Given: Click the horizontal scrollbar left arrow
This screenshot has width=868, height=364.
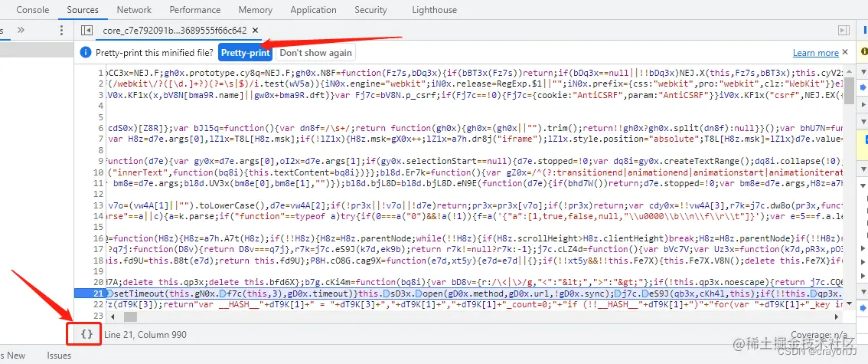Looking at the screenshot, I should click(x=113, y=317).
